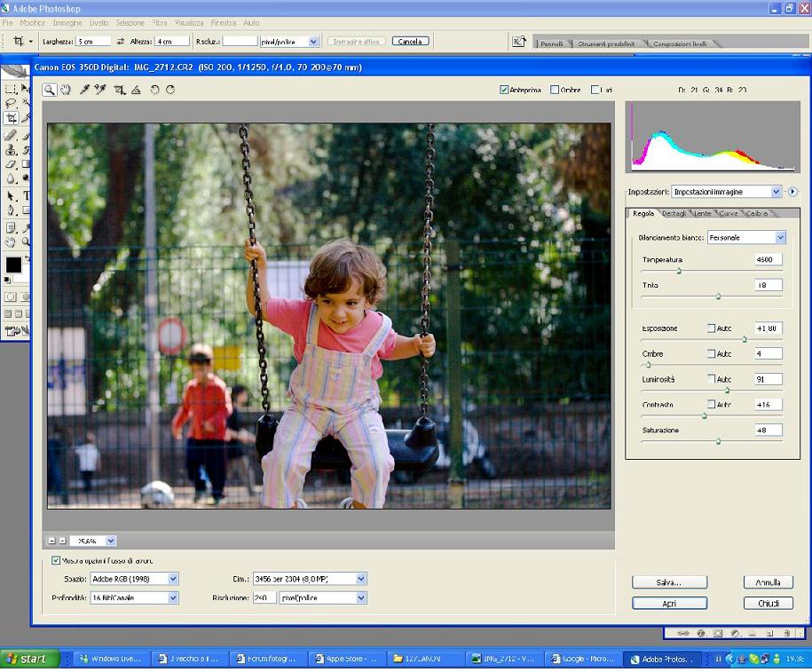812x672 pixels.
Task: Open the Curve tab
Action: [x=728, y=213]
